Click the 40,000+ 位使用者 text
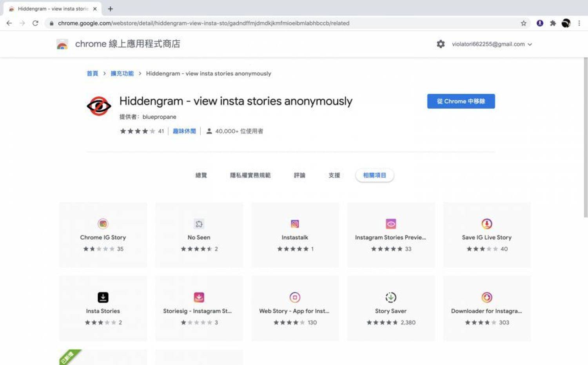 point(239,131)
